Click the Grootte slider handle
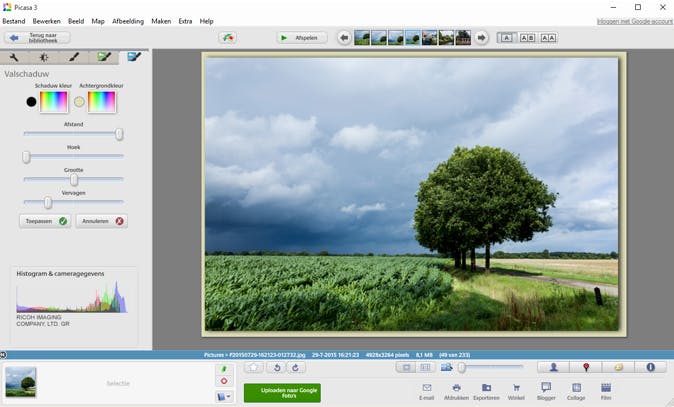The image size is (674, 407). tap(74, 180)
